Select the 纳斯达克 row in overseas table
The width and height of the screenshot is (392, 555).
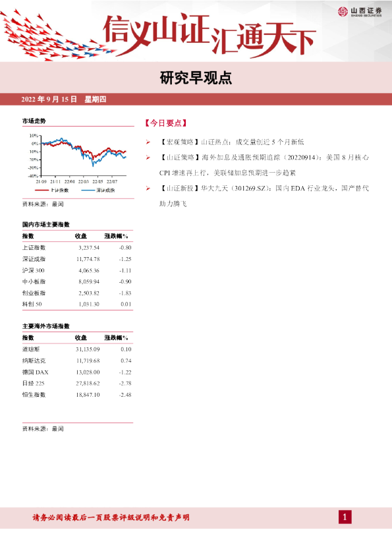(x=78, y=361)
